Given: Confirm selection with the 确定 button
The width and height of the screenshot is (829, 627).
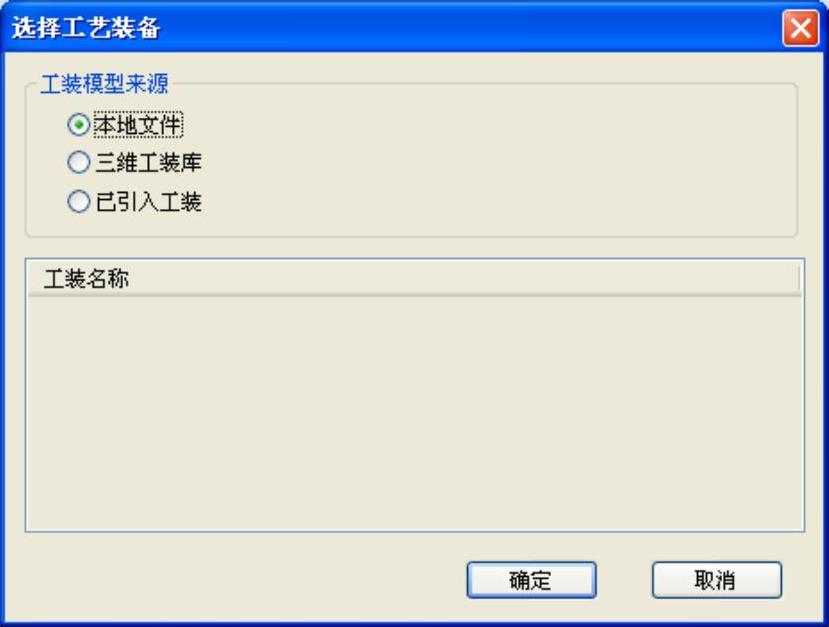Looking at the screenshot, I should click(531, 580).
